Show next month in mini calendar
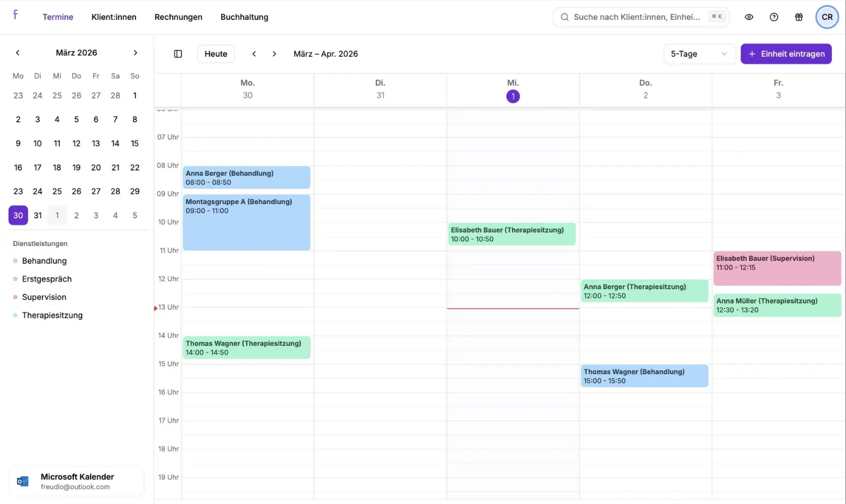 coord(135,53)
